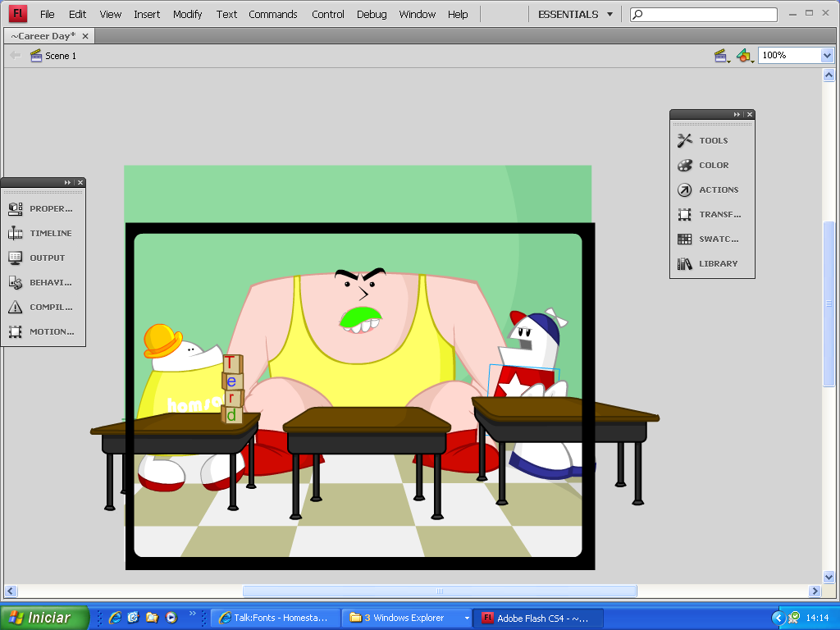This screenshot has height=630, width=840.
Task: Open the Actions panel icon
Action: tap(685, 189)
